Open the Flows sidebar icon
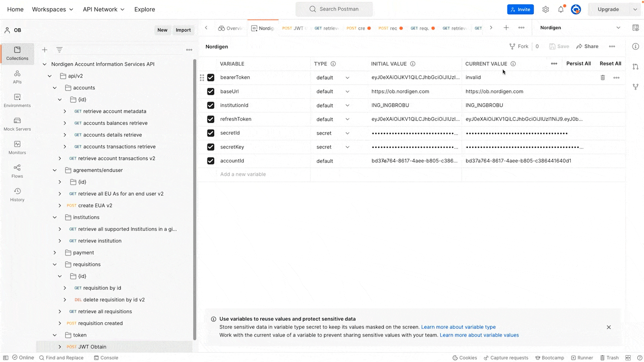Image resolution: width=644 pixels, height=362 pixels. 17,171
